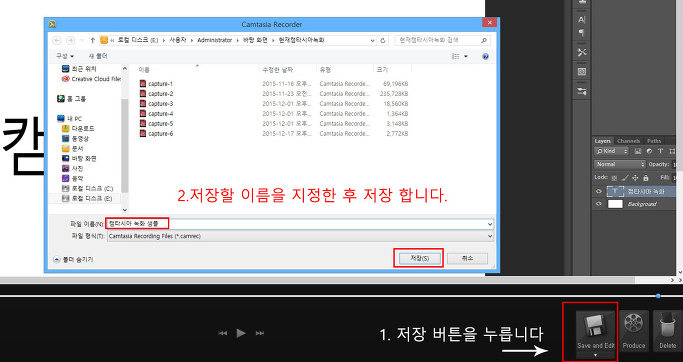Screen dimensions: 683x362
Task: Click the 폴더 숨기기 hide folders toggle
Action: [73, 259]
